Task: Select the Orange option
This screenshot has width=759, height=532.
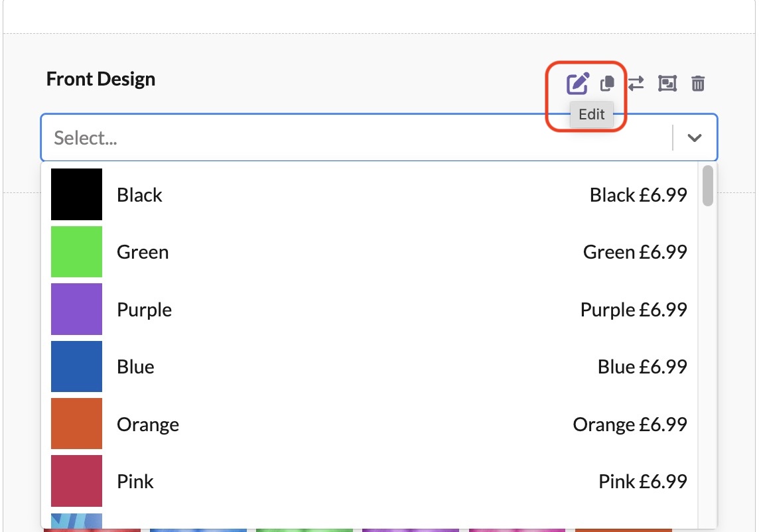Action: click(x=148, y=424)
